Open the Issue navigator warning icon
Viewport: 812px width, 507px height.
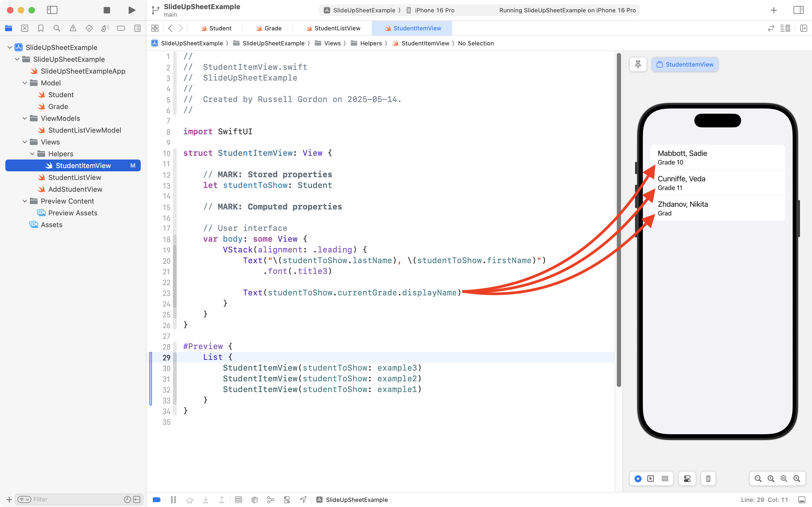tap(73, 28)
